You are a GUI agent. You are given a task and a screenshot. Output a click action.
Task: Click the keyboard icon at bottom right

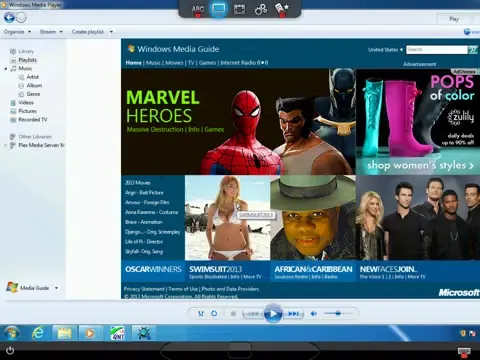point(464,352)
